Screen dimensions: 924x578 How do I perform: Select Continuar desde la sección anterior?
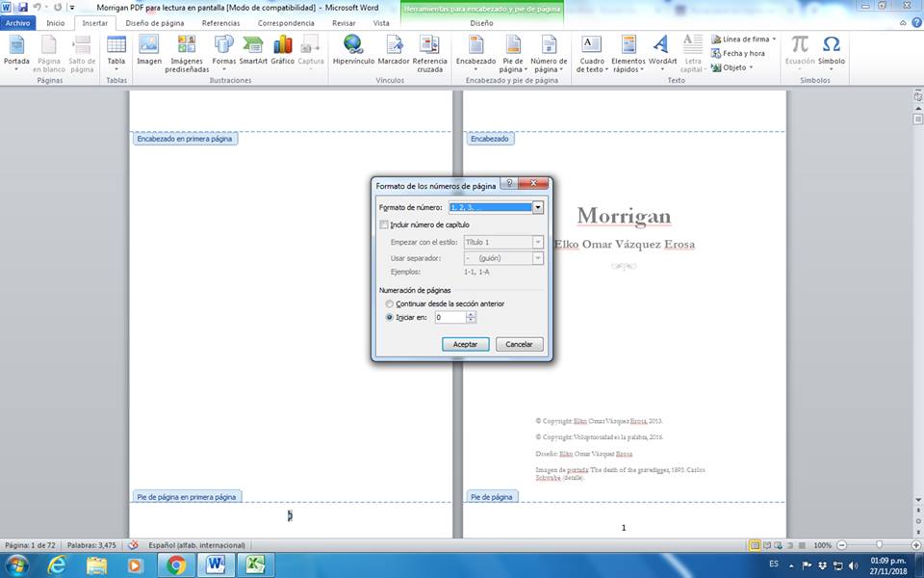389,303
